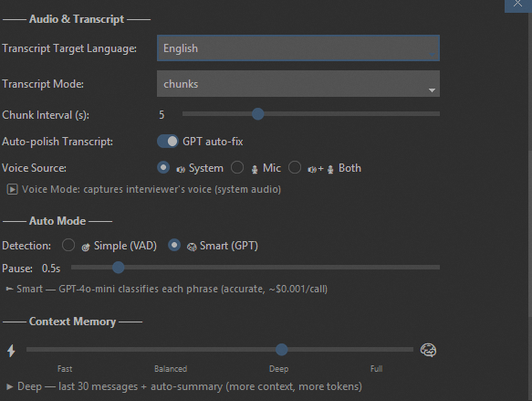Click the Voice Mode description text
This screenshot has width=532, height=401.
pyautogui.click(x=151, y=189)
